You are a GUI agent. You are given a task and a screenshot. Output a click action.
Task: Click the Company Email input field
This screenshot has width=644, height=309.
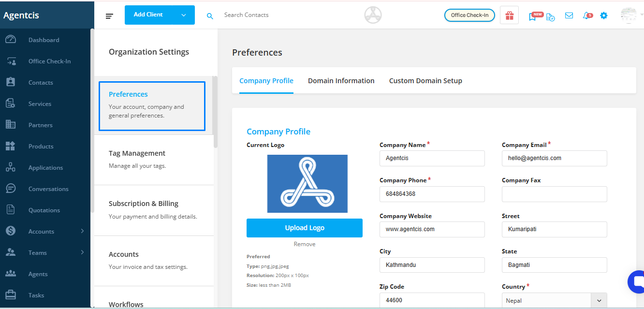point(555,158)
